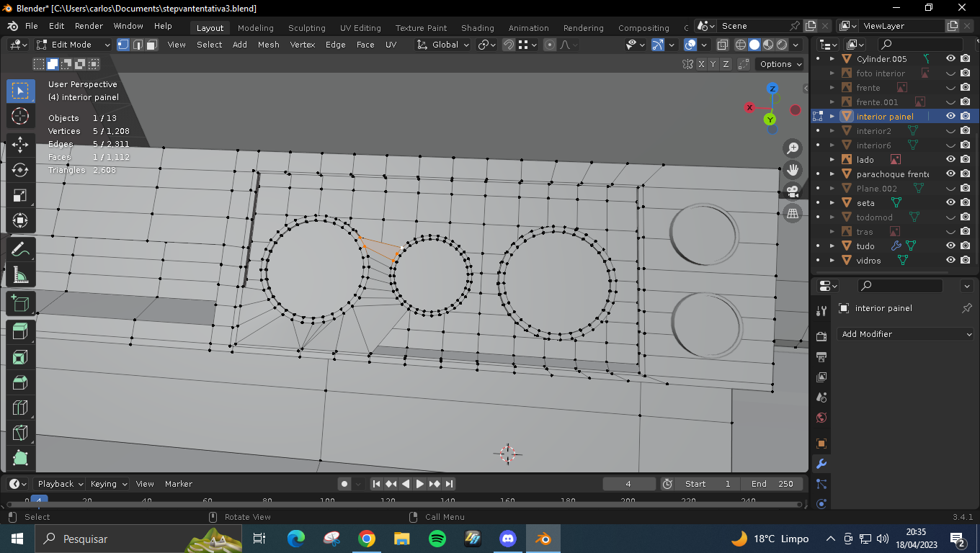Image resolution: width=980 pixels, height=553 pixels.
Task: Open the Global transform orientation dropdown
Action: (x=443, y=45)
